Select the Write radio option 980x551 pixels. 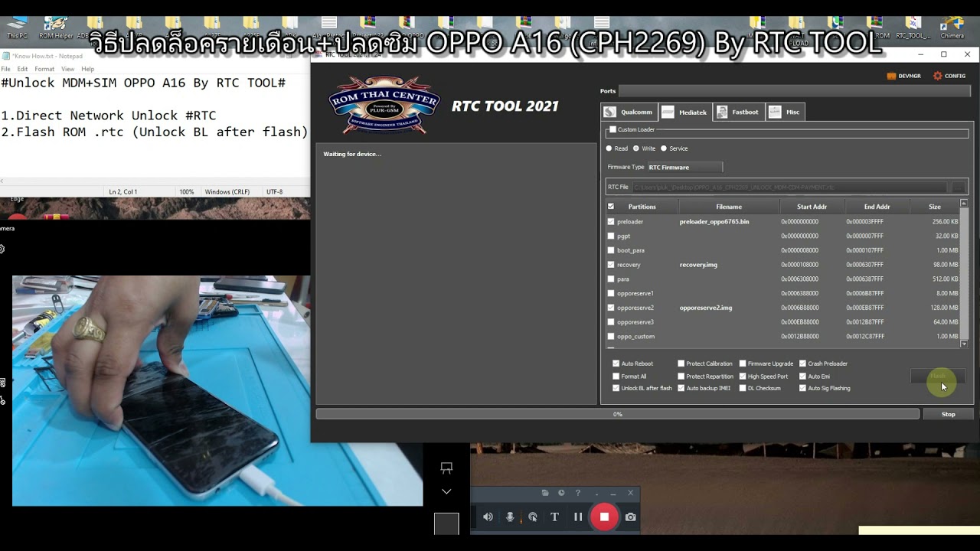[636, 148]
